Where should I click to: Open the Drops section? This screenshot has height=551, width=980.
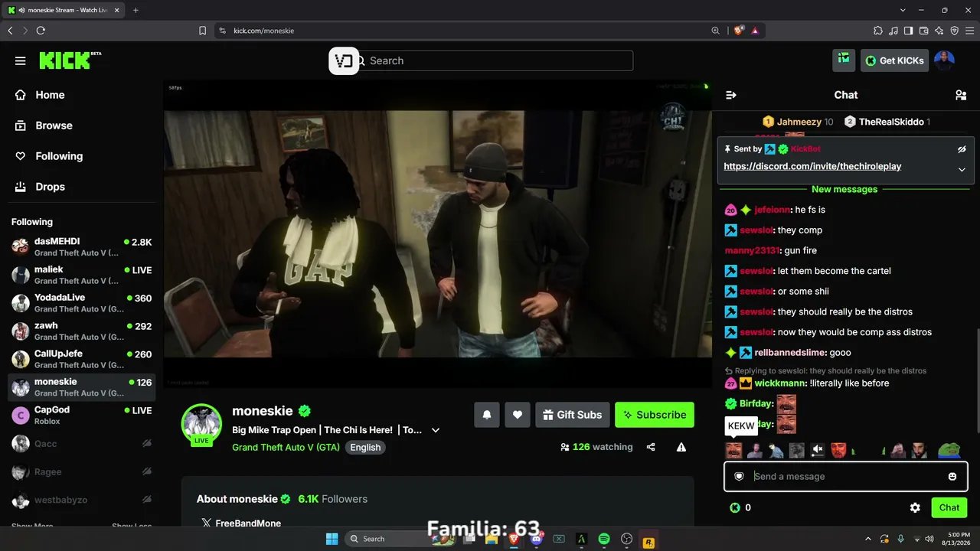(x=50, y=187)
